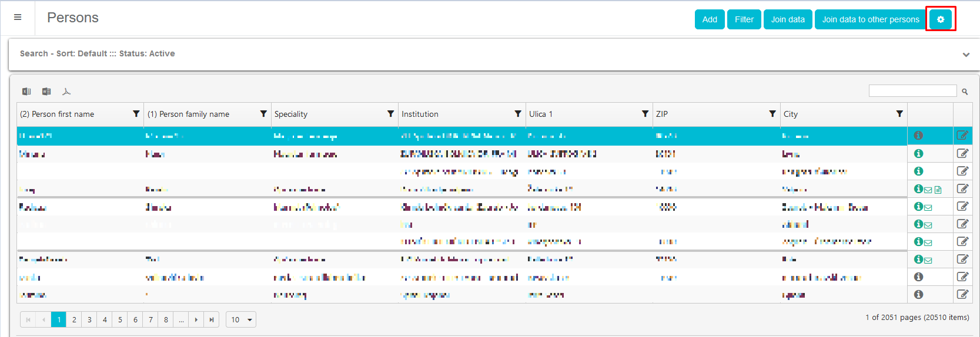Expand the Search panel chevron
This screenshot has height=337, width=980.
[x=966, y=55]
